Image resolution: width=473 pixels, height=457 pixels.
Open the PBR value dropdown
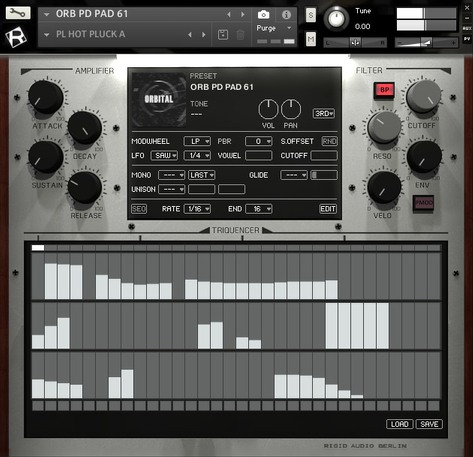(259, 141)
